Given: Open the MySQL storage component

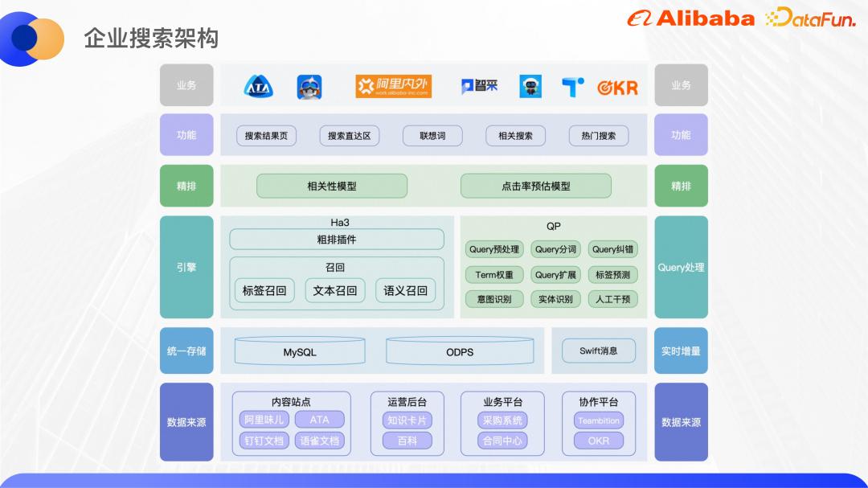Looking at the screenshot, I should (x=299, y=351).
